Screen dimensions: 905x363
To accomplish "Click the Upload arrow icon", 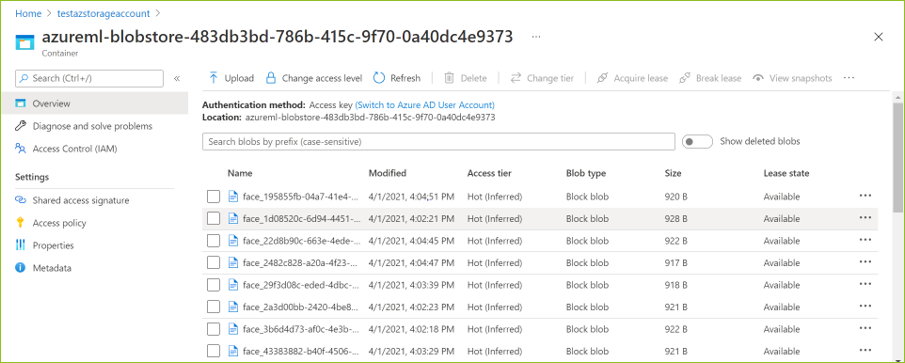I will click(x=214, y=78).
